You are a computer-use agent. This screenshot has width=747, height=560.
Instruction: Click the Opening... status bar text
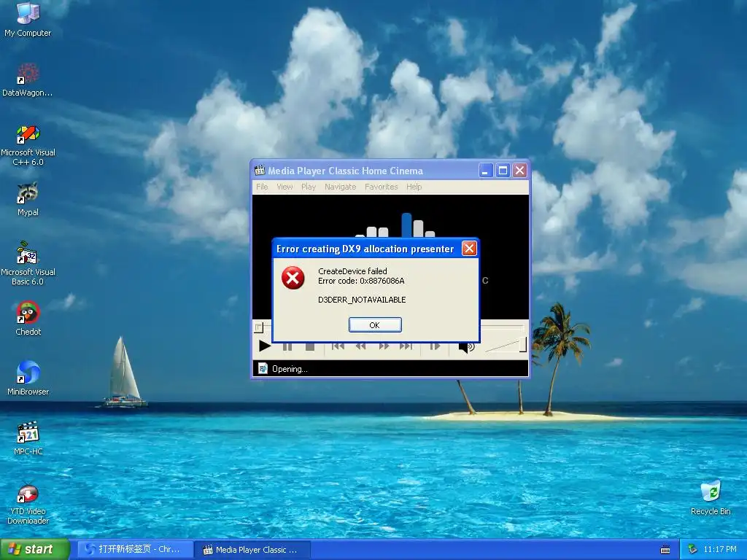click(290, 369)
